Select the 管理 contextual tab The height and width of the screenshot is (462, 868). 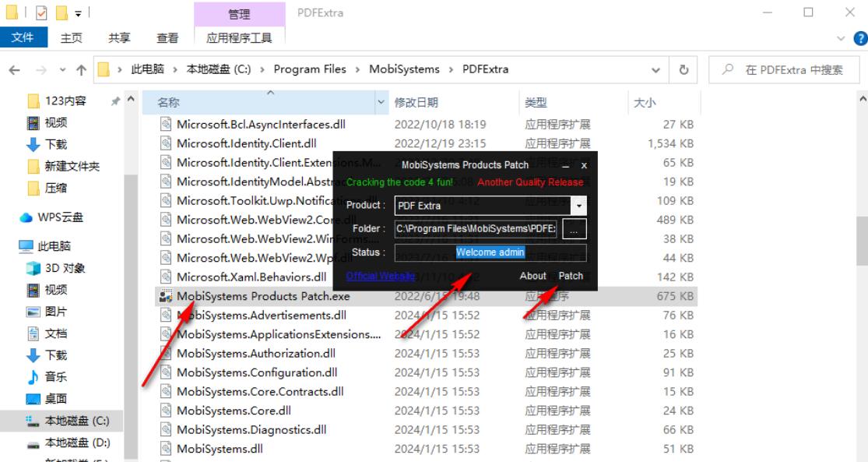point(239,13)
